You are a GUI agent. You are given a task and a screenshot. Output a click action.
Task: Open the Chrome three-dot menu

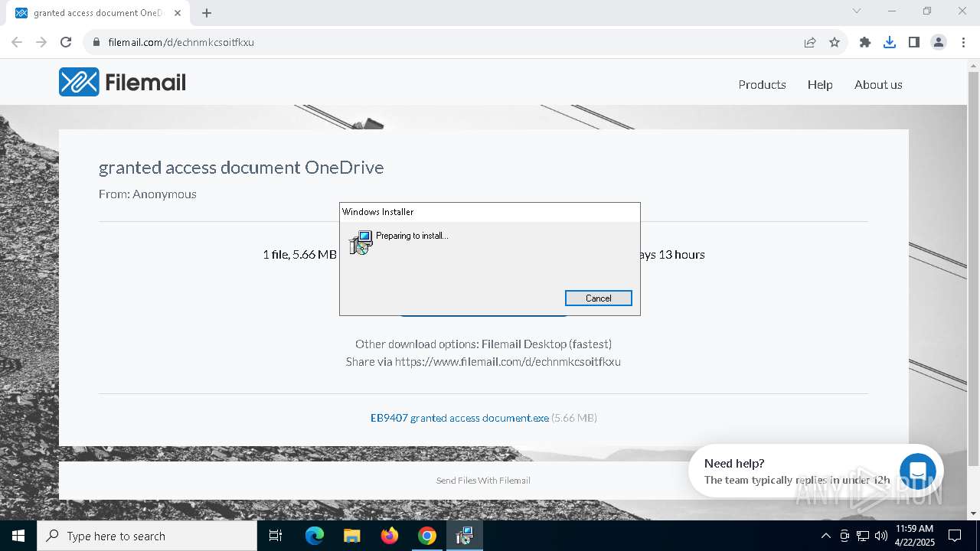click(963, 42)
